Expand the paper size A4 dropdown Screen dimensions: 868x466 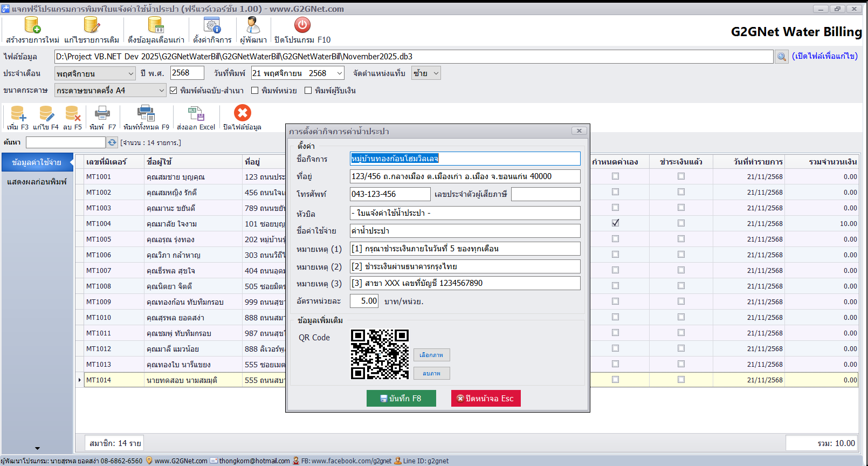coord(110,91)
